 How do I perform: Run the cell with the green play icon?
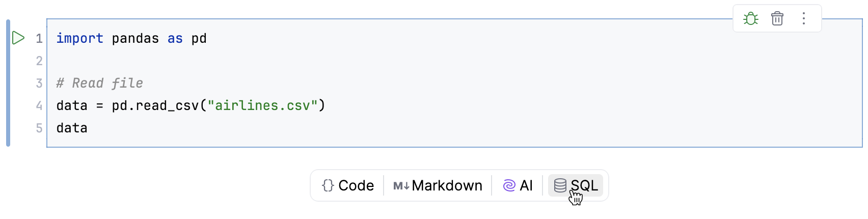coord(18,38)
